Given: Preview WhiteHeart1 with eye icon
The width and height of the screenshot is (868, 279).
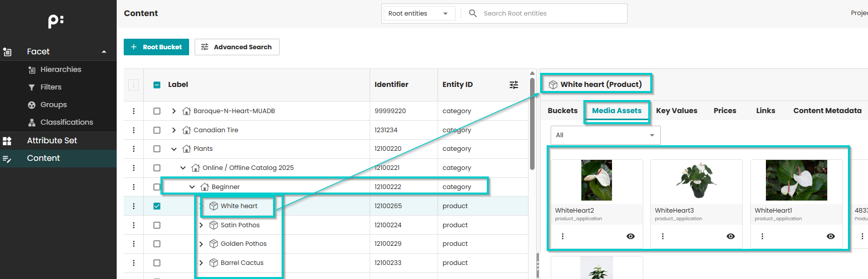Looking at the screenshot, I should click(831, 236).
